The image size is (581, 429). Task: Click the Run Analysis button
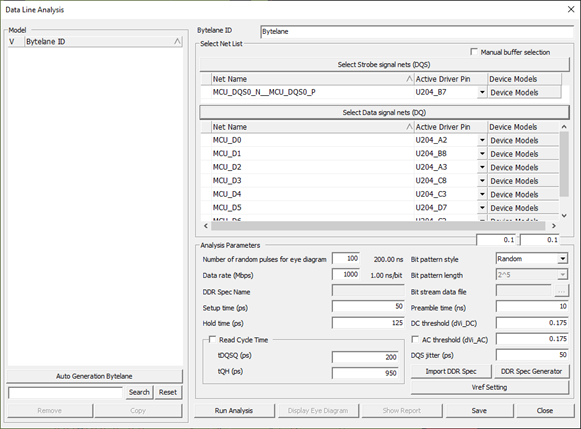tap(234, 410)
